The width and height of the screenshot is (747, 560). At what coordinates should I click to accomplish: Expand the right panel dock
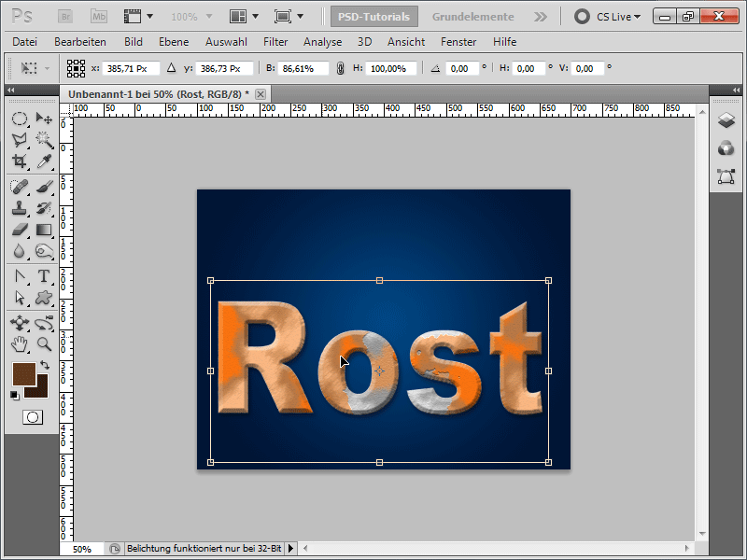point(736,90)
